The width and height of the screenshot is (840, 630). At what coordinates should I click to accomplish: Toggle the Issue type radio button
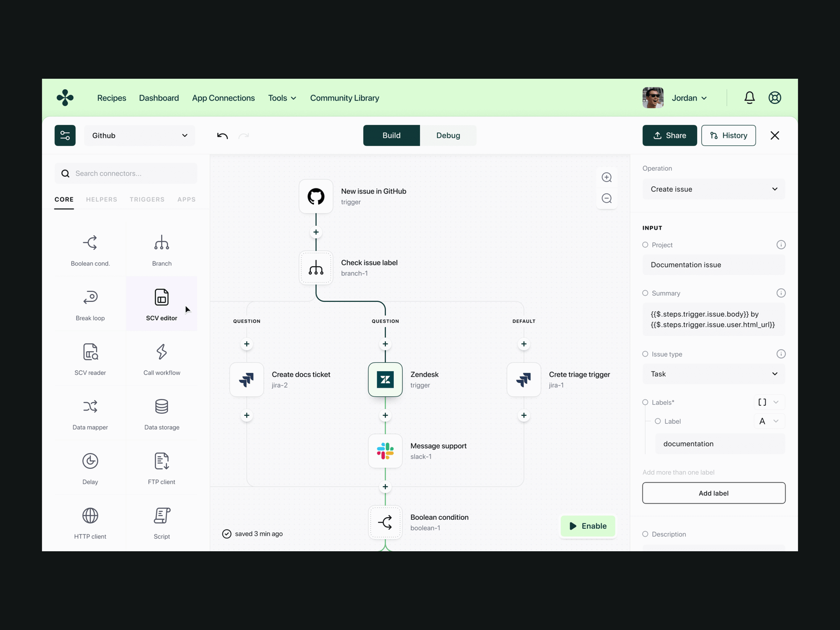coord(645,354)
